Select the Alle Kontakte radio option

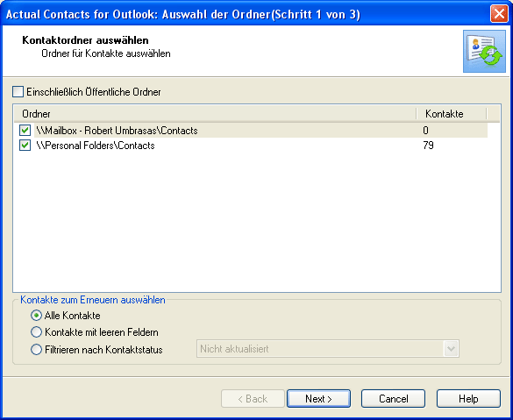click(36, 316)
